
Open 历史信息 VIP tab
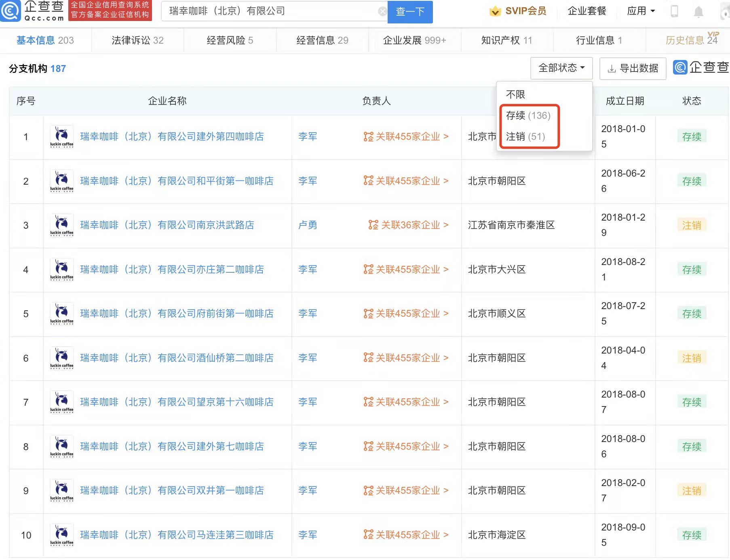pos(692,40)
